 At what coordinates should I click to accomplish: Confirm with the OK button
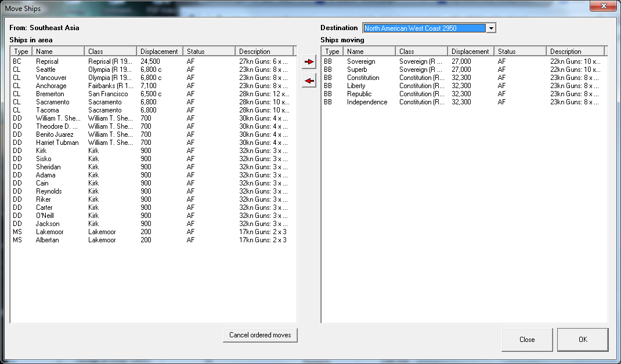coord(583,340)
